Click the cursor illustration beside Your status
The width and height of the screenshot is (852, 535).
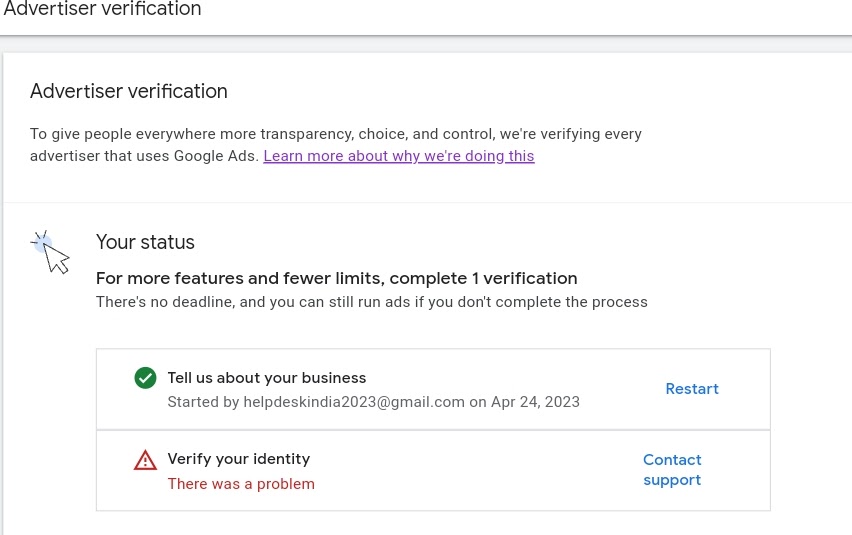[52, 252]
